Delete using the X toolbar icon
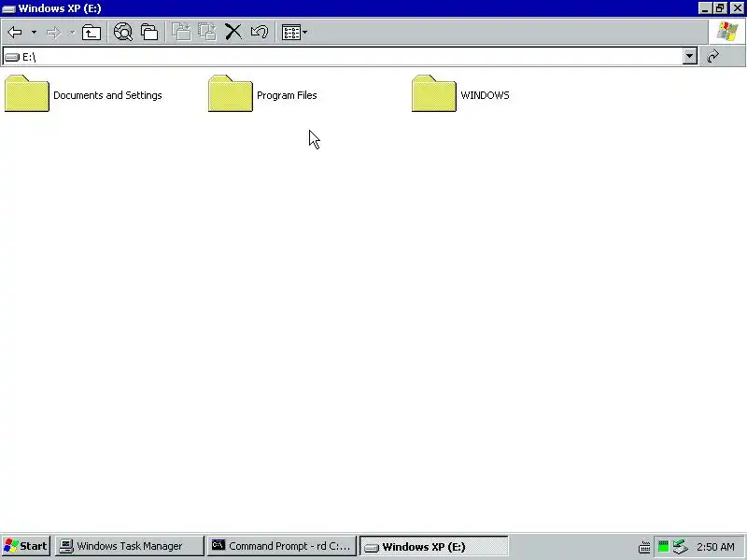The width and height of the screenshot is (747, 560). point(233,33)
